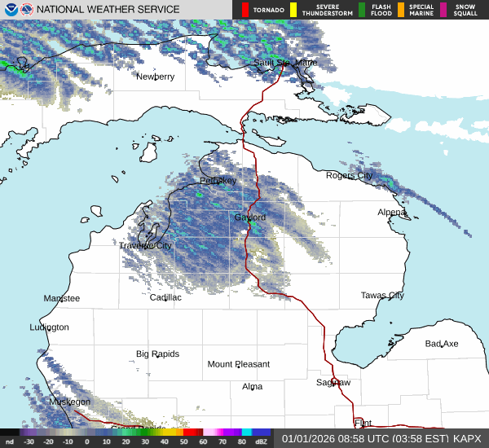
Task: Click the Newberry city label
Action: click(155, 77)
